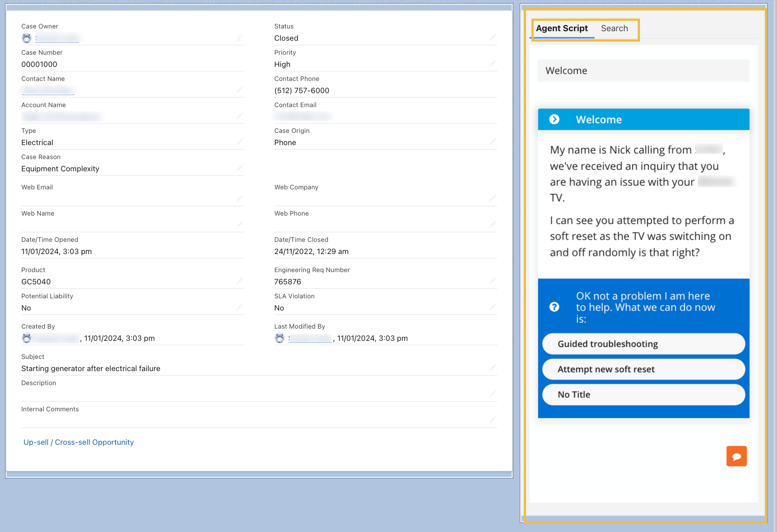Edit Case Reason using its pencil icon

[x=240, y=168]
